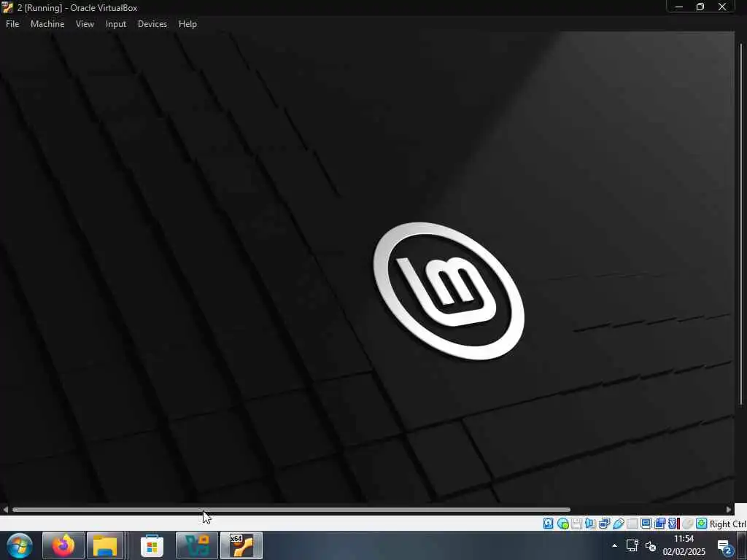Open the Windows Start menu orb
This screenshot has width=747, height=560.
[x=20, y=545]
